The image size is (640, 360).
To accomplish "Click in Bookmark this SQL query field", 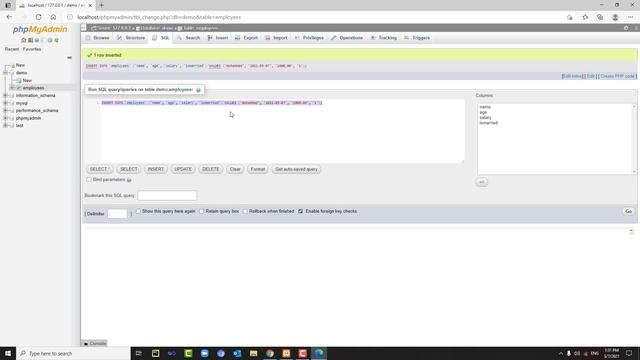I will click(x=167, y=196).
